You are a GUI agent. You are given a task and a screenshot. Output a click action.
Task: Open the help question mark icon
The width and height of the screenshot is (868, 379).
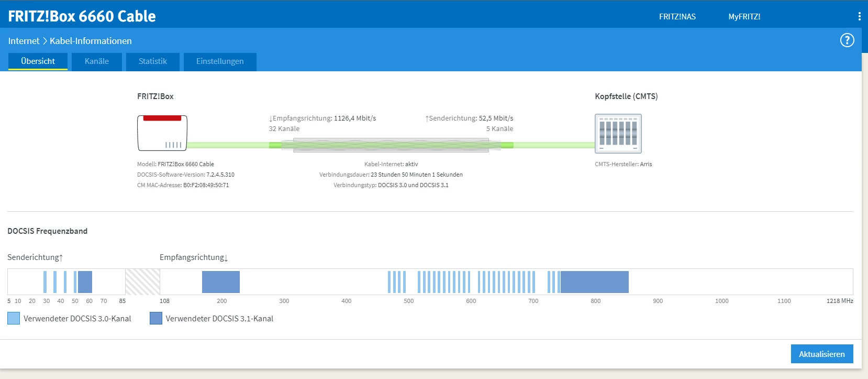[x=847, y=40]
